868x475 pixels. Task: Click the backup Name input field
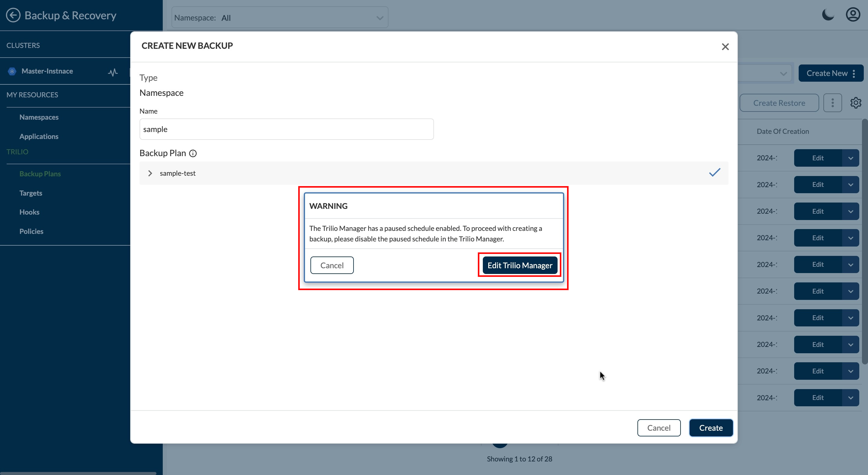(286, 129)
